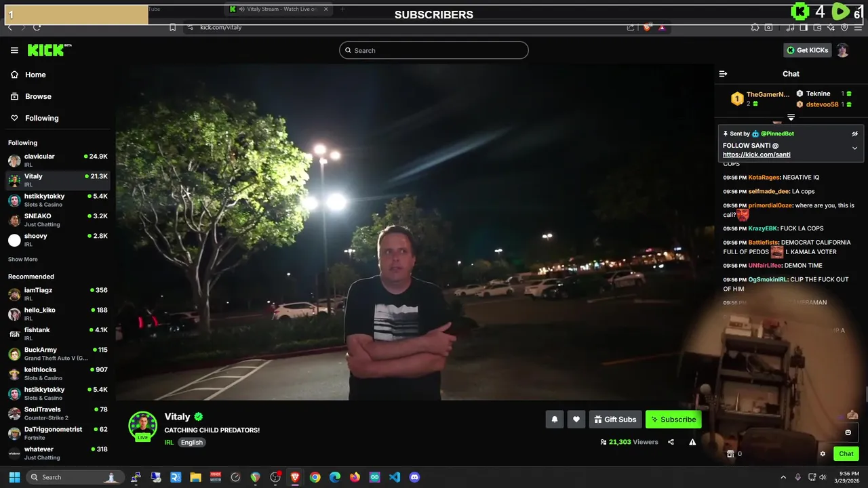
Task: Open clavicular channel in Following list
Action: 58,160
